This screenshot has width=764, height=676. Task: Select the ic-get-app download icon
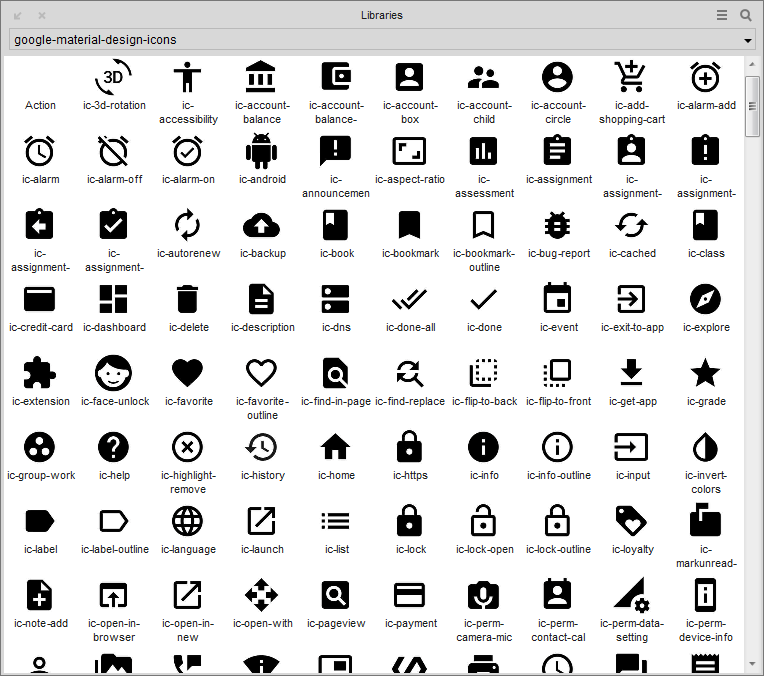click(x=631, y=372)
